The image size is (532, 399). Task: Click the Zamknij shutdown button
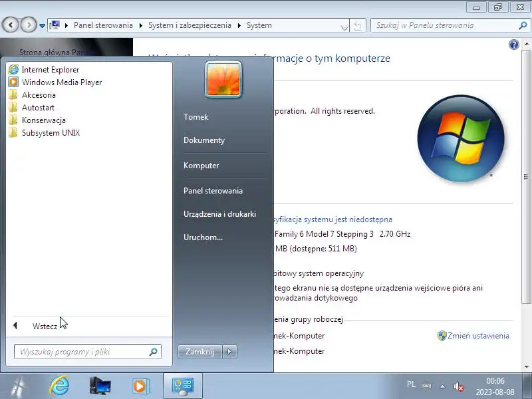coord(200,352)
